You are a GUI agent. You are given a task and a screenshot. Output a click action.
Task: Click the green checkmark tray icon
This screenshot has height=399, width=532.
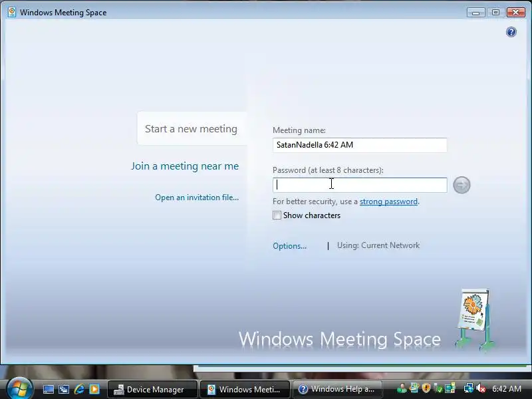[x=438, y=389]
